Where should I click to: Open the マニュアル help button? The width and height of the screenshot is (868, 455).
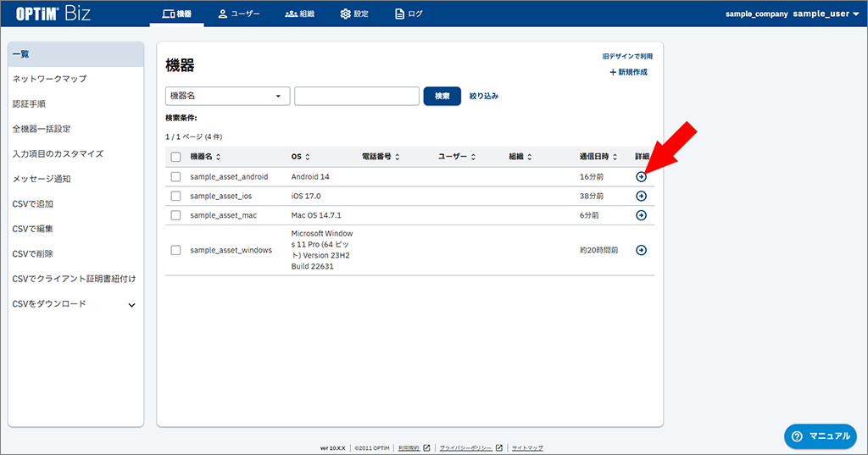click(819, 436)
